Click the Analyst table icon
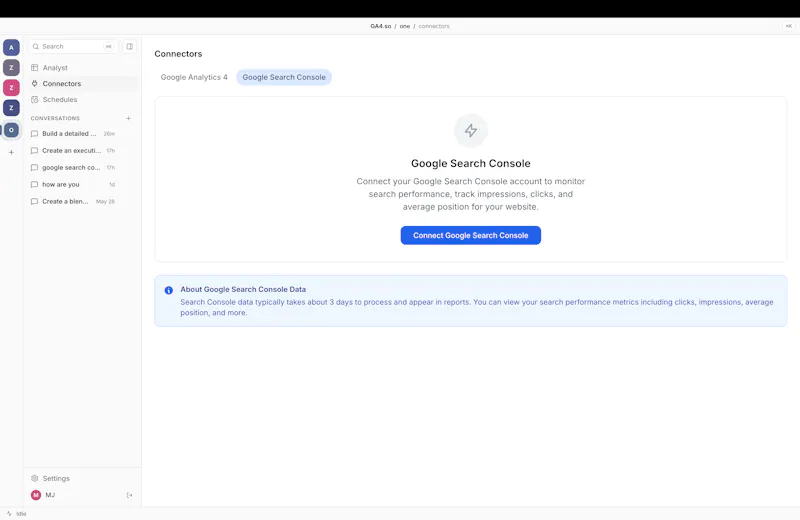This screenshot has width=800, height=520. pos(35,67)
